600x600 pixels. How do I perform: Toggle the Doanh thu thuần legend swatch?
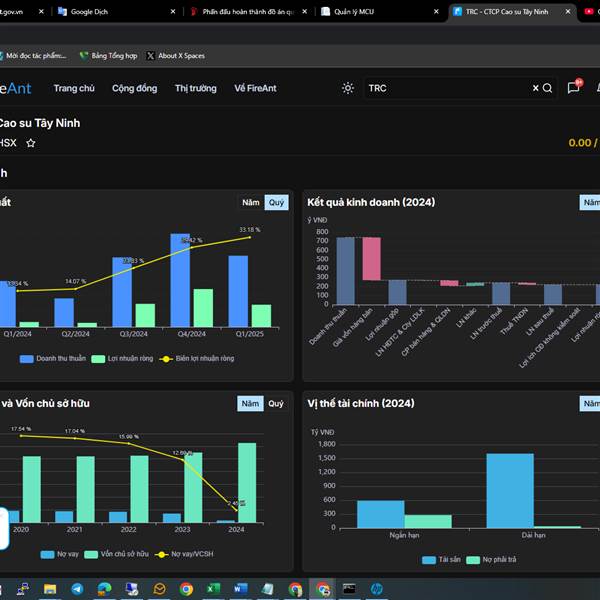coord(26,359)
